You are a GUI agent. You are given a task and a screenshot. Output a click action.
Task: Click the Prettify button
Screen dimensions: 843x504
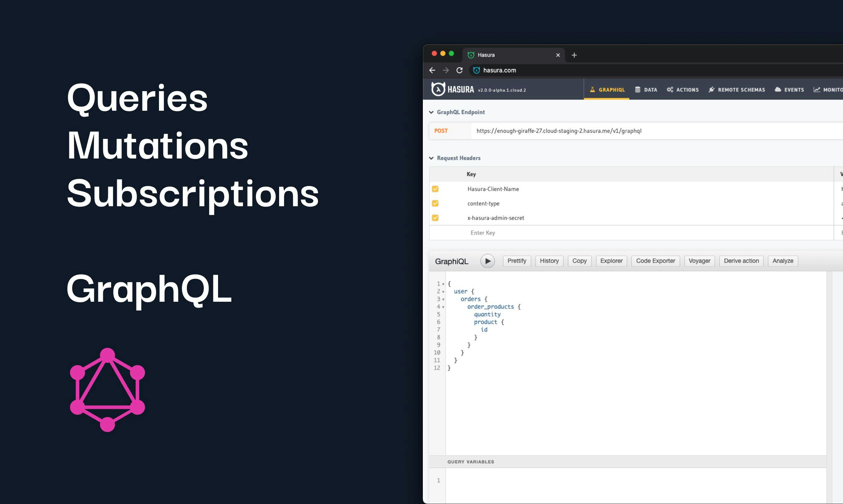[x=517, y=261]
